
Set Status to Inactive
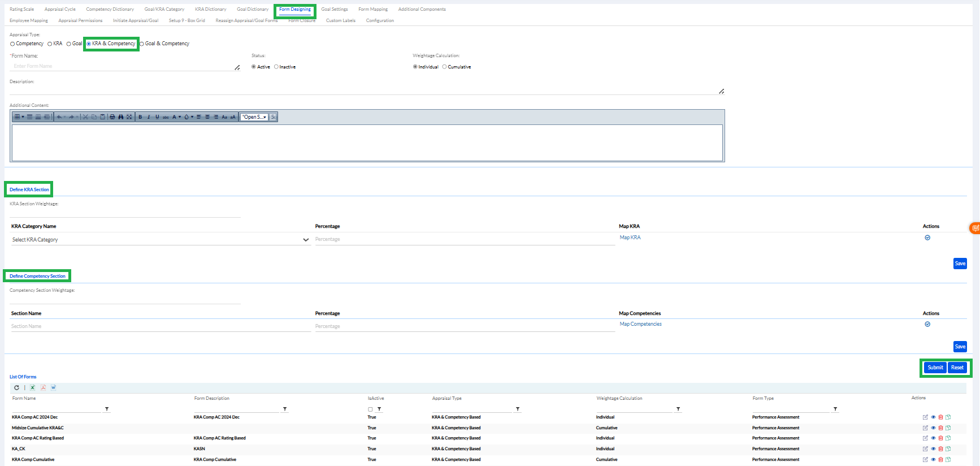pyautogui.click(x=276, y=67)
